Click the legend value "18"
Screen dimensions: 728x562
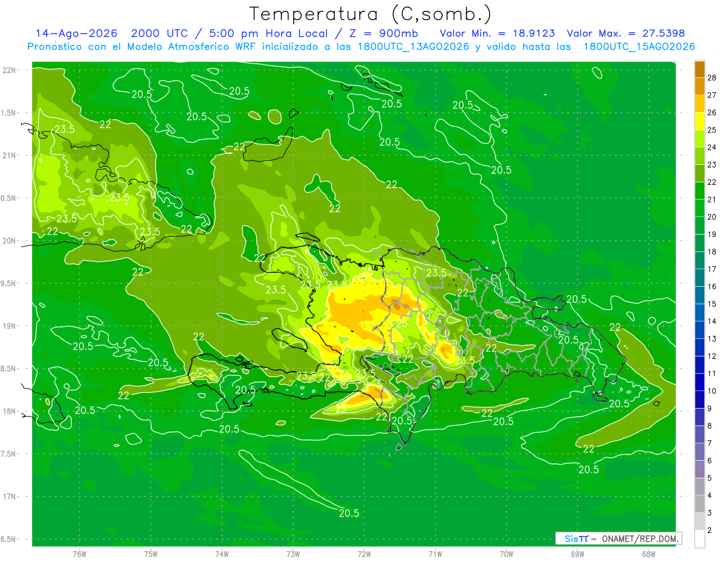pyautogui.click(x=712, y=252)
